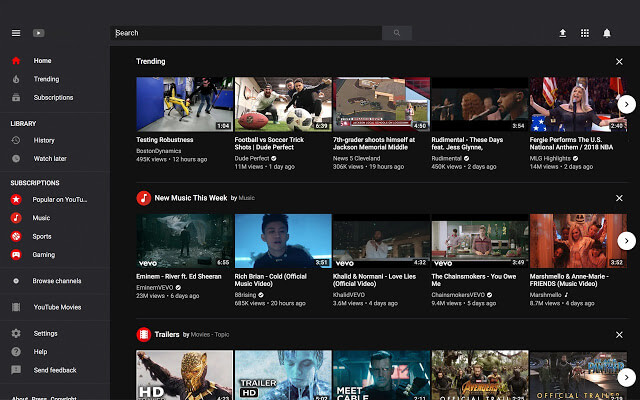The width and height of the screenshot is (640, 400).
Task: Click inside the Search field
Action: [246, 33]
